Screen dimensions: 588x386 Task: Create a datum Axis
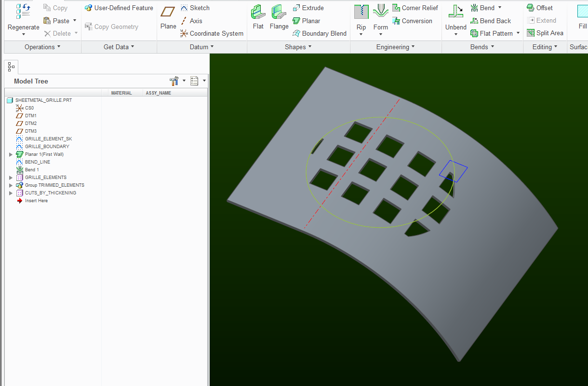[x=191, y=21]
